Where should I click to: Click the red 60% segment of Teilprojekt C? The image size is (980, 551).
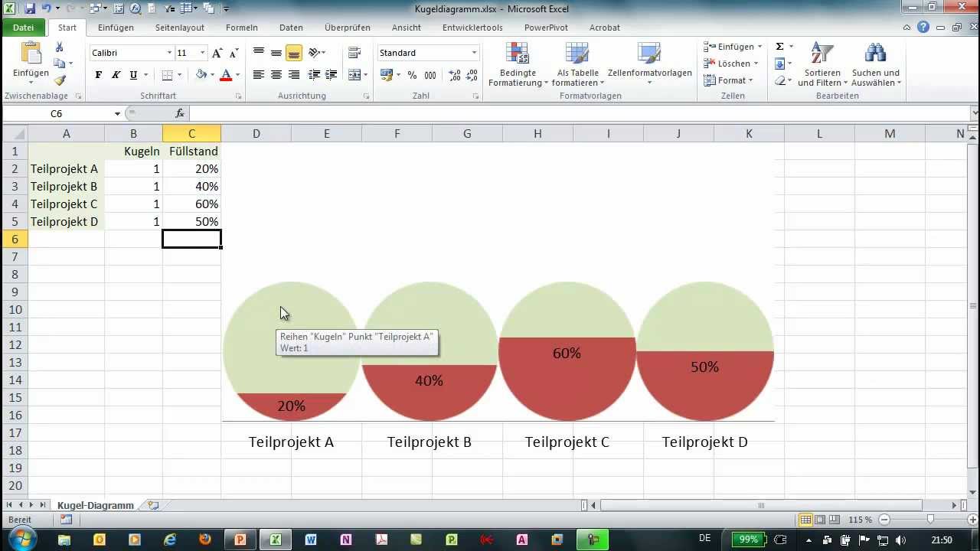click(567, 380)
